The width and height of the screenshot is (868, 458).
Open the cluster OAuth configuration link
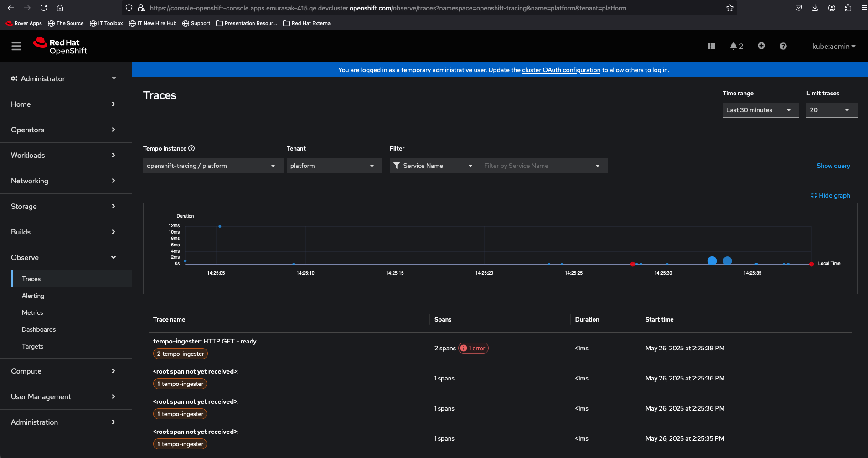coord(561,70)
